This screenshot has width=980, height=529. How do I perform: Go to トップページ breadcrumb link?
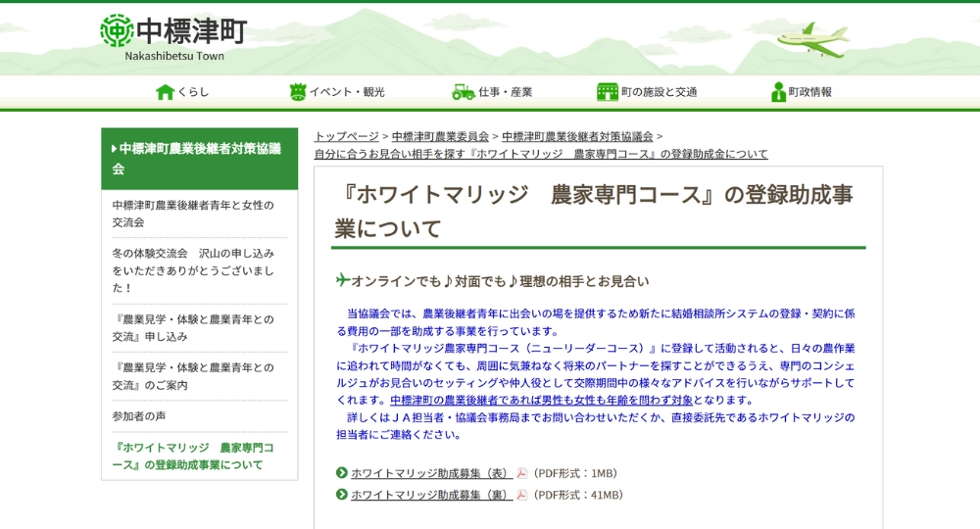[x=346, y=136]
